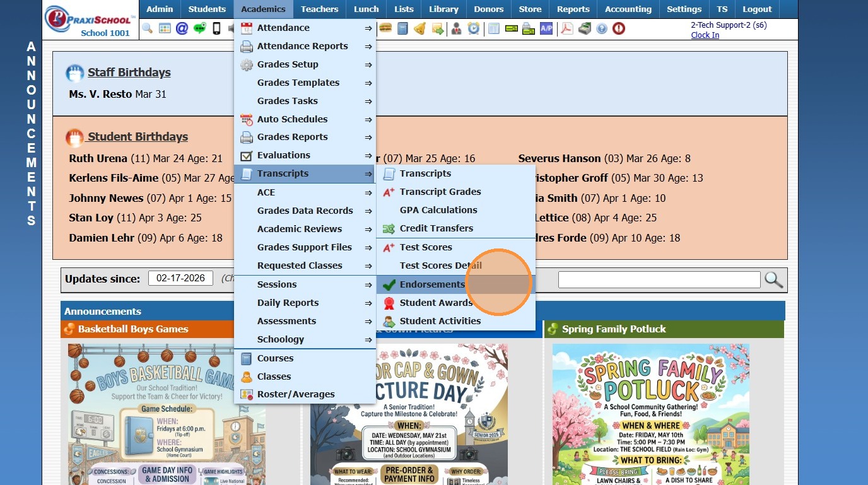Click the alarm clock toolbar icon

click(473, 28)
